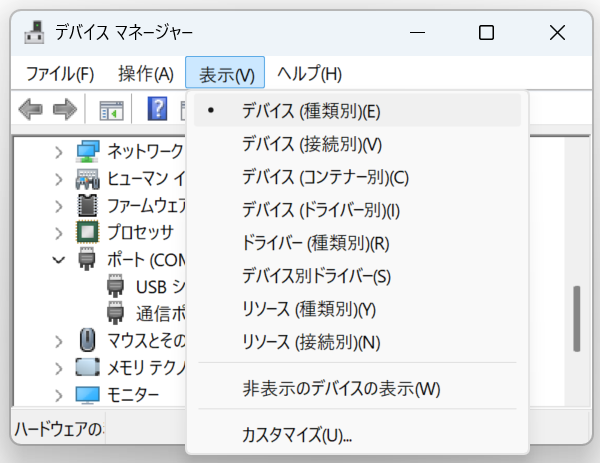Minimize the デバイス マネージャー window
Image resolution: width=600 pixels, height=463 pixels.
coord(417,33)
